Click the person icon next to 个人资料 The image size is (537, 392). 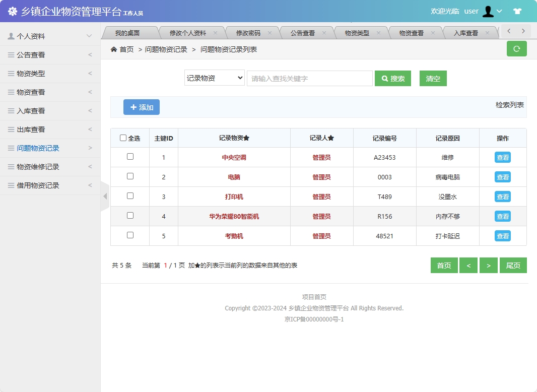coord(12,36)
